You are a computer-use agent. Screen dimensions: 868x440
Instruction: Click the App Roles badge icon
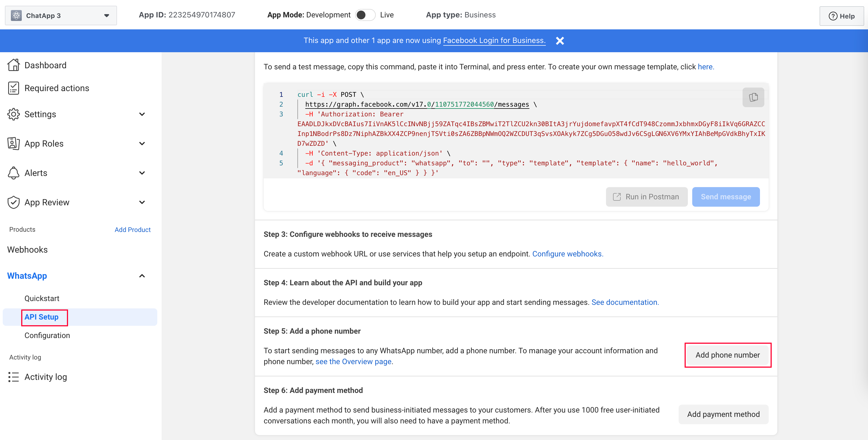[x=14, y=144]
